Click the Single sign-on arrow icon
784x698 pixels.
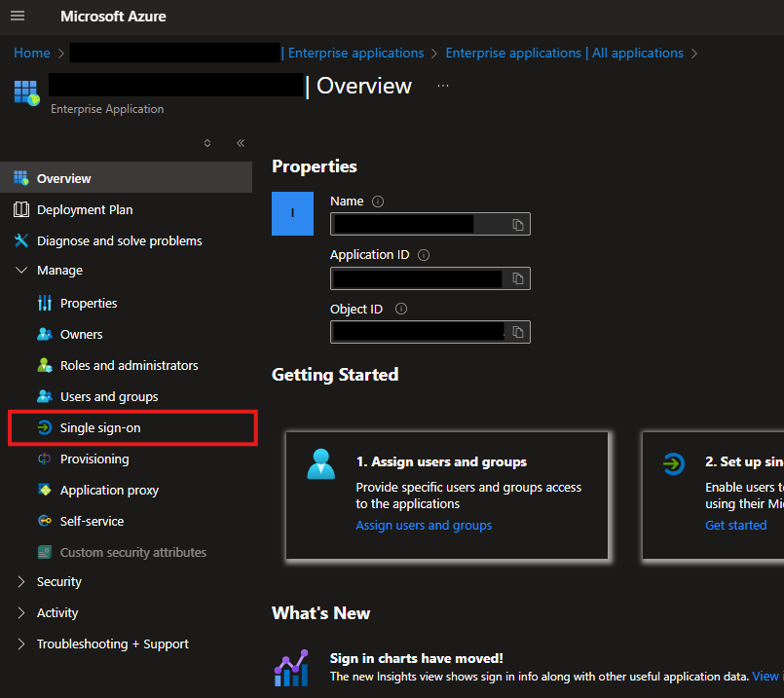point(45,427)
